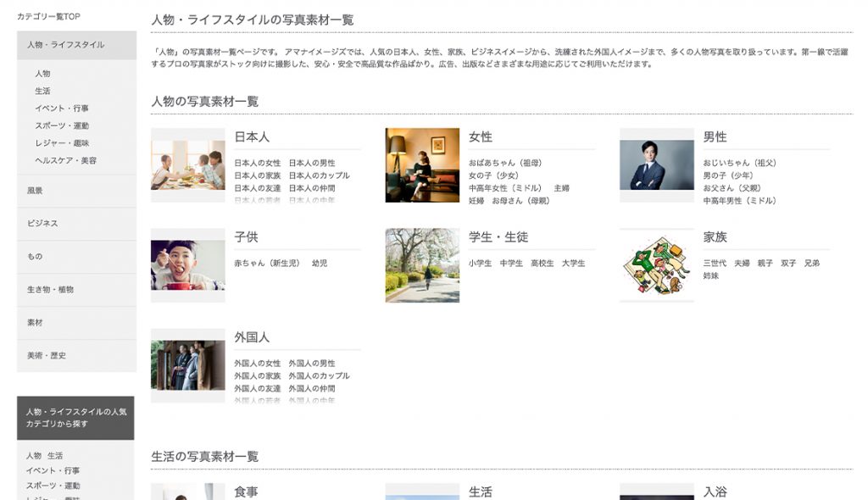
Task: Open the おじいちゃん（祖父） link
Action: [x=740, y=163]
